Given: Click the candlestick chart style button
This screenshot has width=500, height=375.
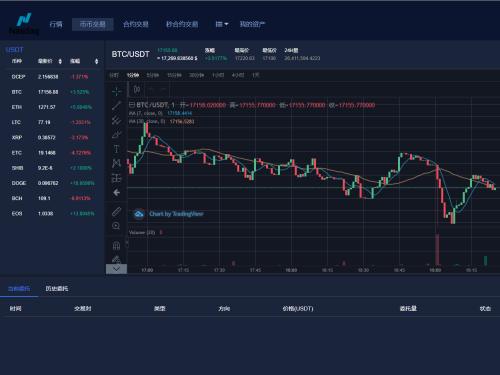Looking at the screenshot, I should pyautogui.click(x=137, y=89).
